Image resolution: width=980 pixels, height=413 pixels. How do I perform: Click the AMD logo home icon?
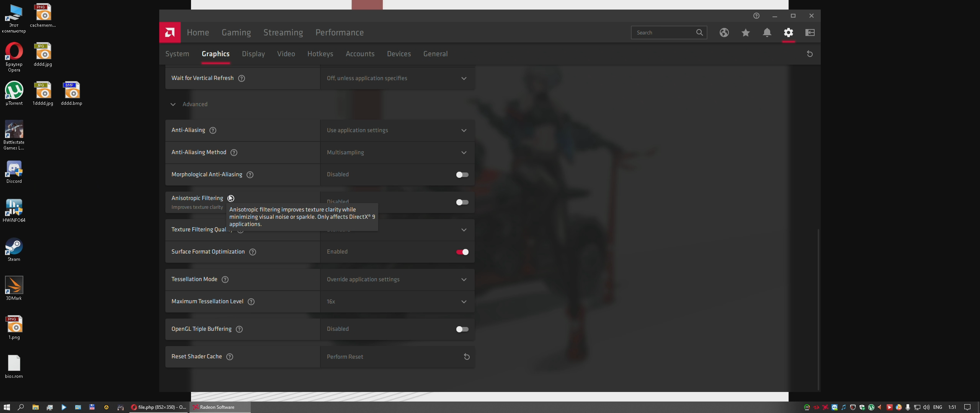pos(170,33)
